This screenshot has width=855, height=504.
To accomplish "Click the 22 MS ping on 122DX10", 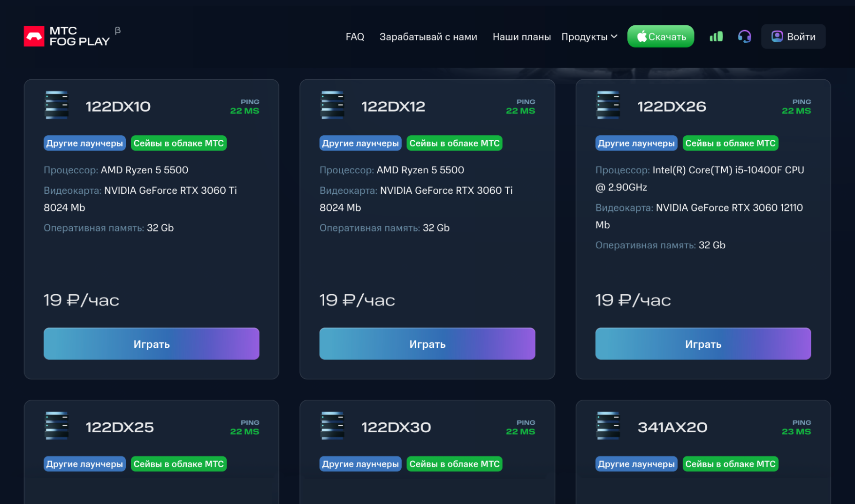I will pos(244,111).
